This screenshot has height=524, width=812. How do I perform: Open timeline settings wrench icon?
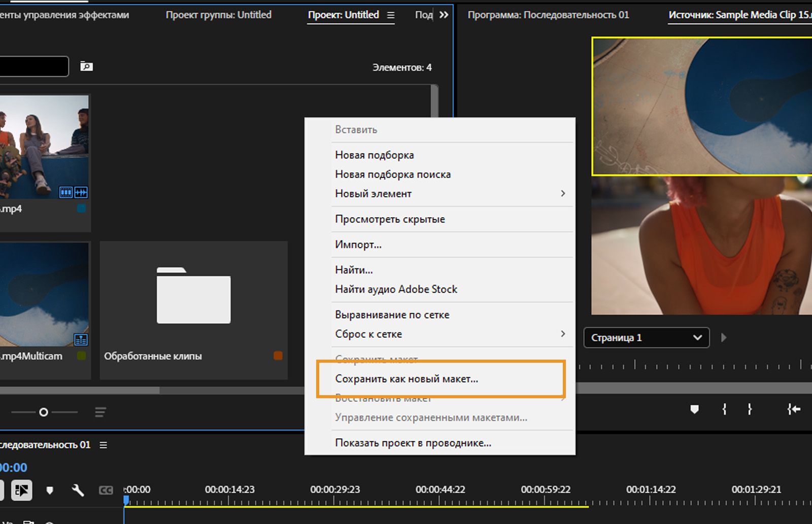78,490
